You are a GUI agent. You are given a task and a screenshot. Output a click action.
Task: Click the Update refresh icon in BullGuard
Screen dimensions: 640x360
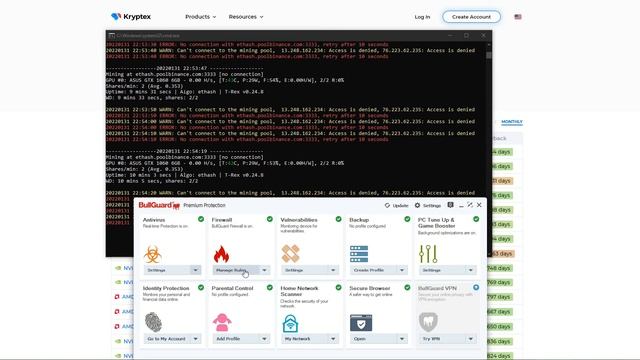[x=387, y=205]
